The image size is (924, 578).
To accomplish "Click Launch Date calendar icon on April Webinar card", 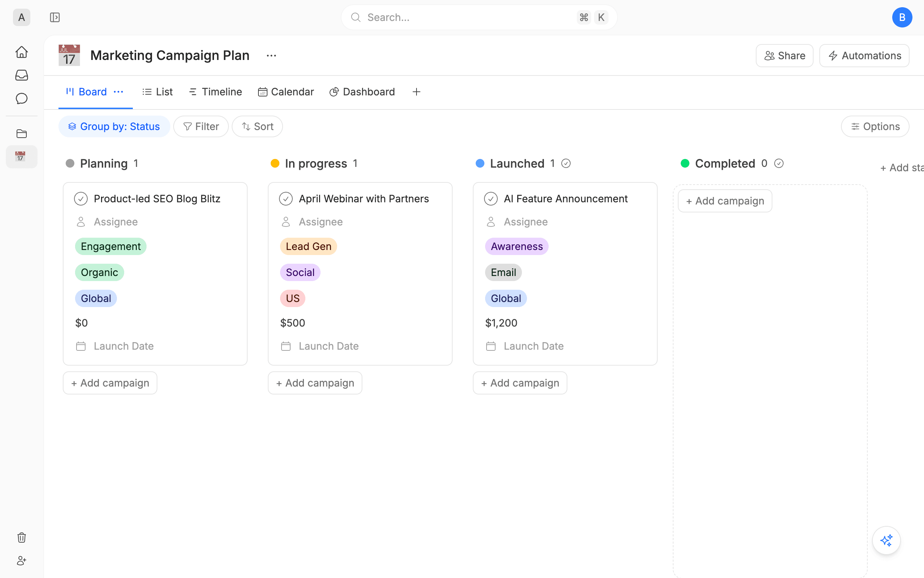I will click(x=286, y=346).
